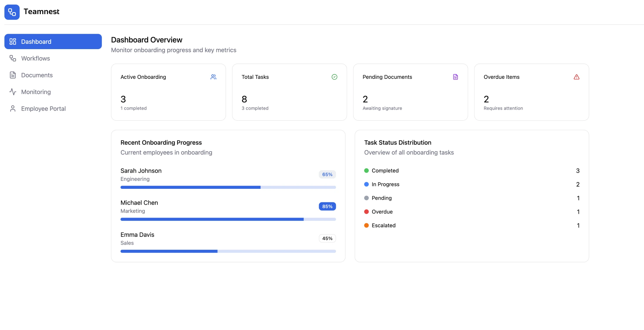The height and width of the screenshot is (330, 644).
Task: Select the Documents page icon
Action: click(13, 75)
